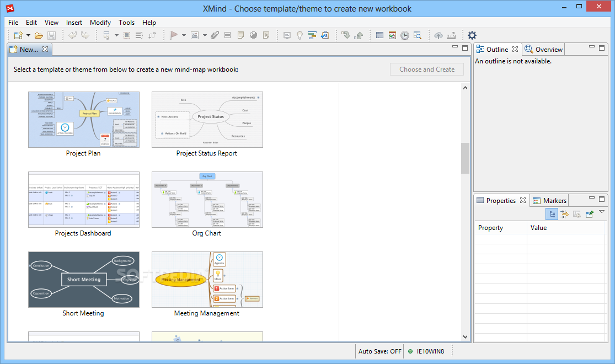This screenshot has width=615, height=364.
Task: Open the Modify menu
Action: (x=100, y=23)
